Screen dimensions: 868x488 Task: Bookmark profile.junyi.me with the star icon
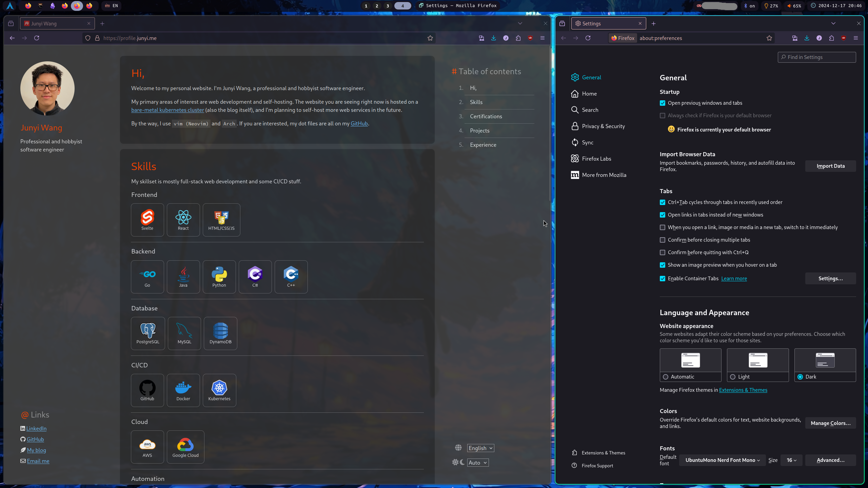coord(430,38)
